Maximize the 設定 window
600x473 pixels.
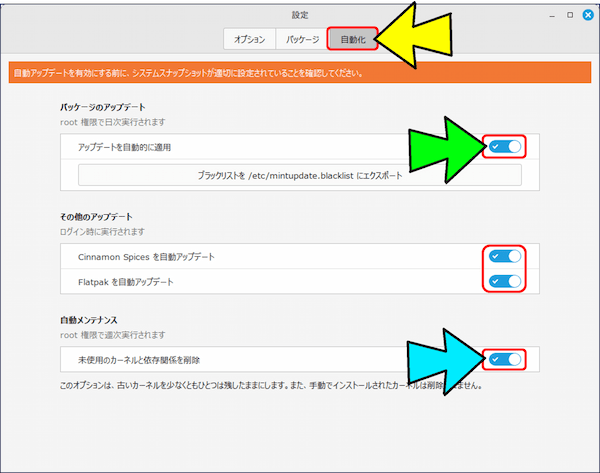570,16
